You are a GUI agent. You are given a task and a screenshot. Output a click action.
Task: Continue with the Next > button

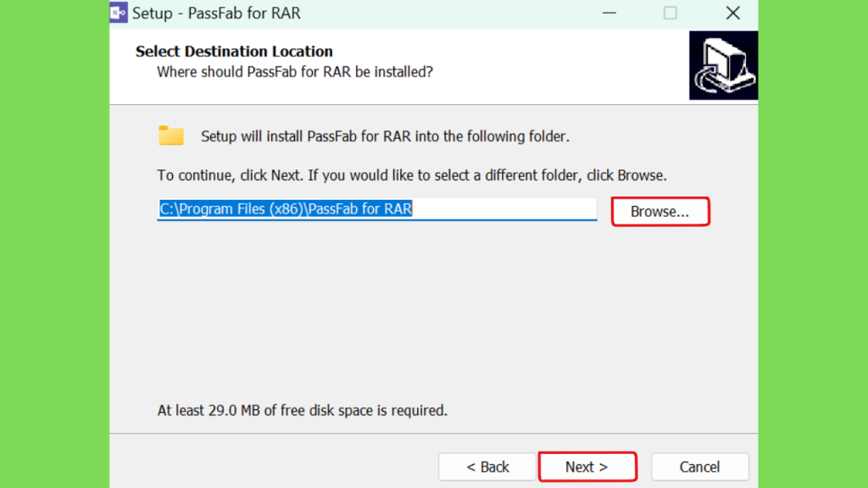click(x=587, y=467)
